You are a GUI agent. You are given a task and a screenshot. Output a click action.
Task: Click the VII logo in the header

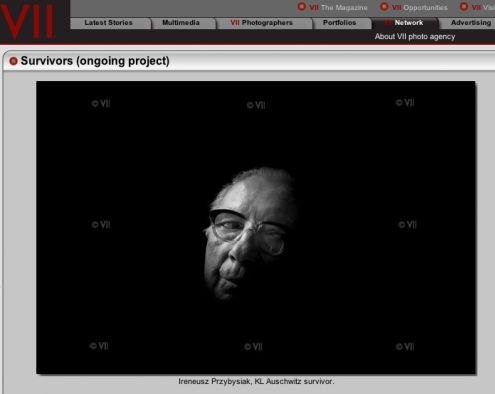pyautogui.click(x=27, y=21)
